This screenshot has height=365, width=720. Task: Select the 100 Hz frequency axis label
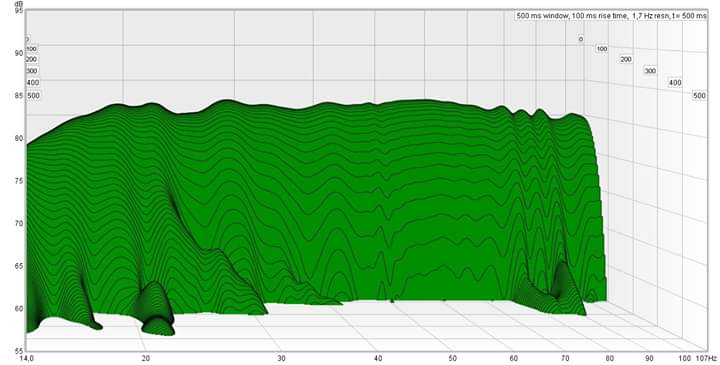[x=684, y=358]
